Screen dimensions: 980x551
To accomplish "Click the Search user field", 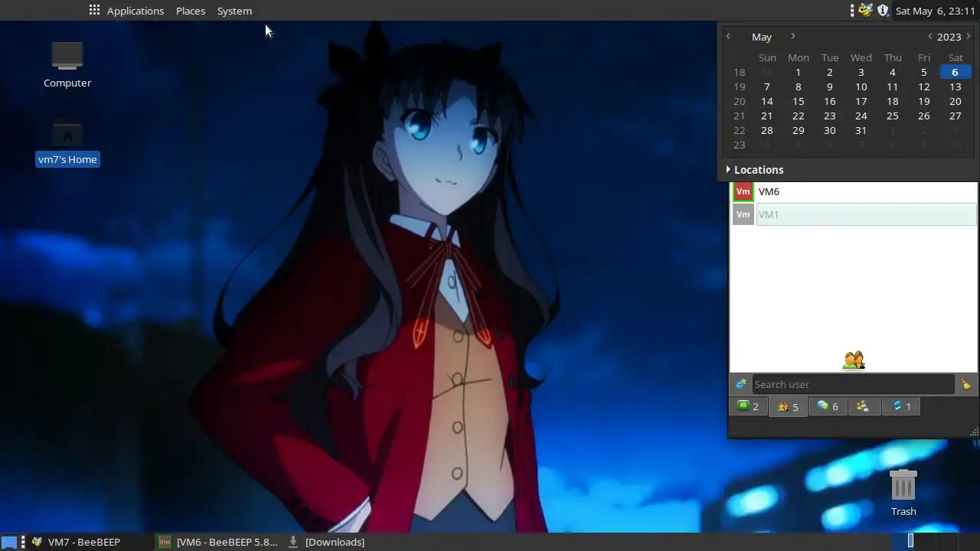I will (x=853, y=384).
